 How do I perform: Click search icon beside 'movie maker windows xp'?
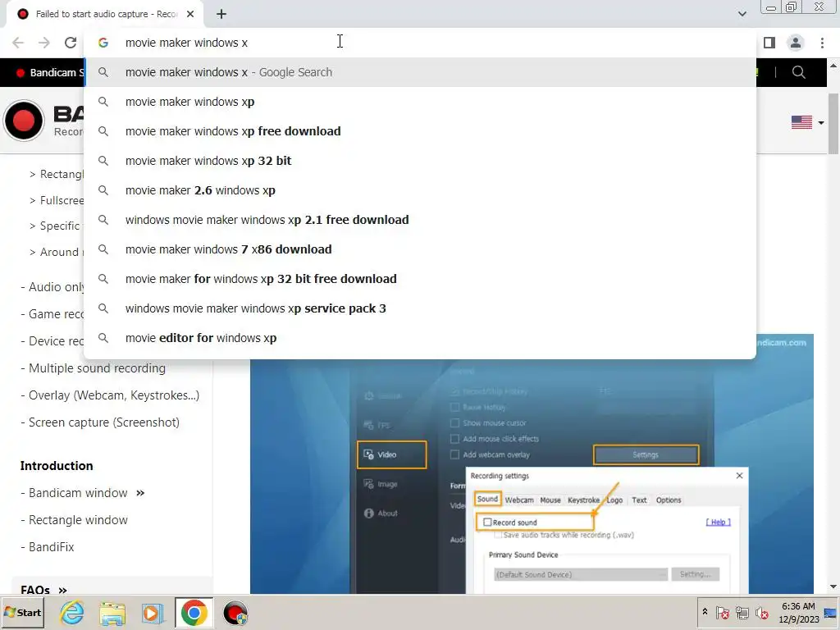(103, 102)
